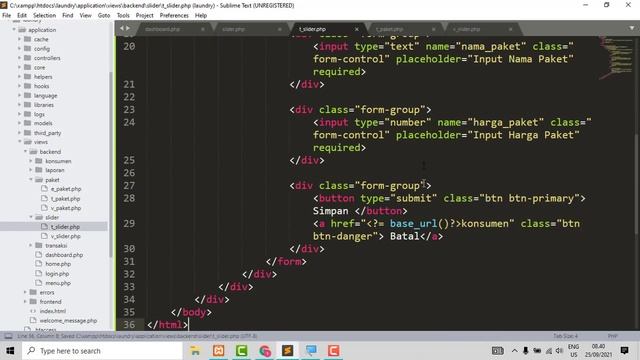Click home.php file icon in sidebar
The image size is (640, 360).
39,264
